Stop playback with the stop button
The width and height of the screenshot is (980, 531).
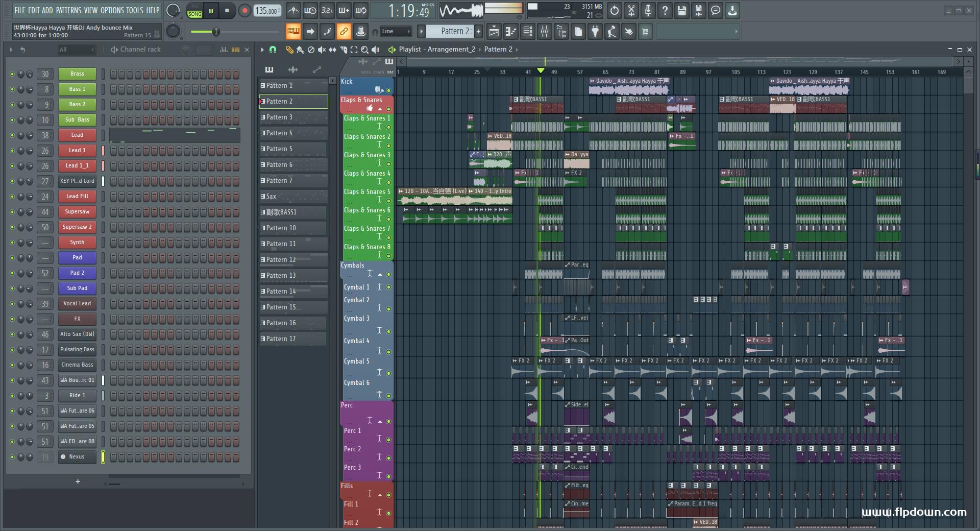point(227,11)
